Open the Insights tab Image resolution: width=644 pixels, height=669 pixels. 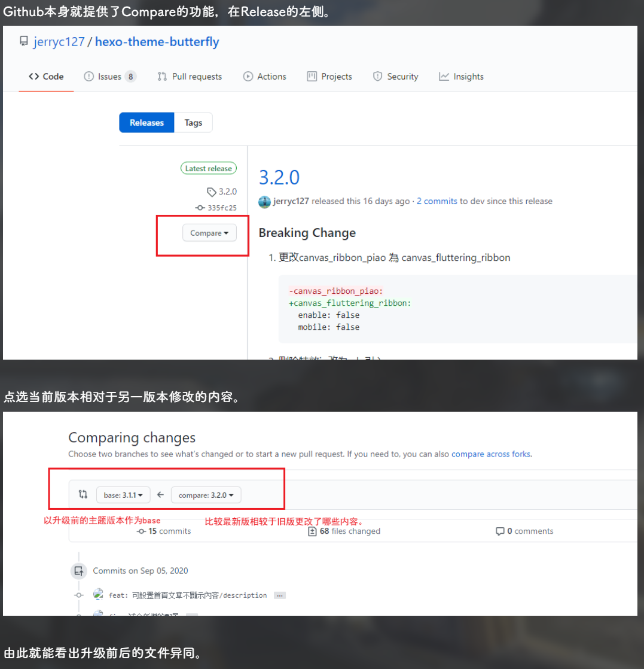pos(462,77)
